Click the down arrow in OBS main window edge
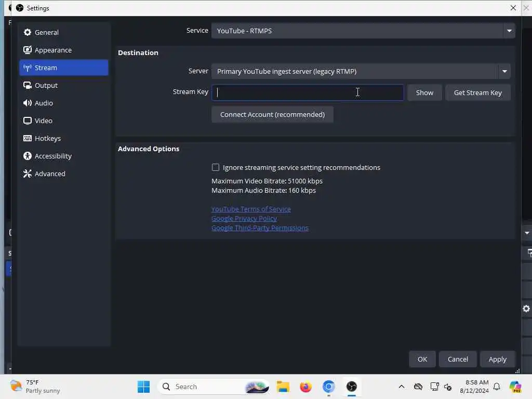Viewport: 532px width, 399px height. 527,233
